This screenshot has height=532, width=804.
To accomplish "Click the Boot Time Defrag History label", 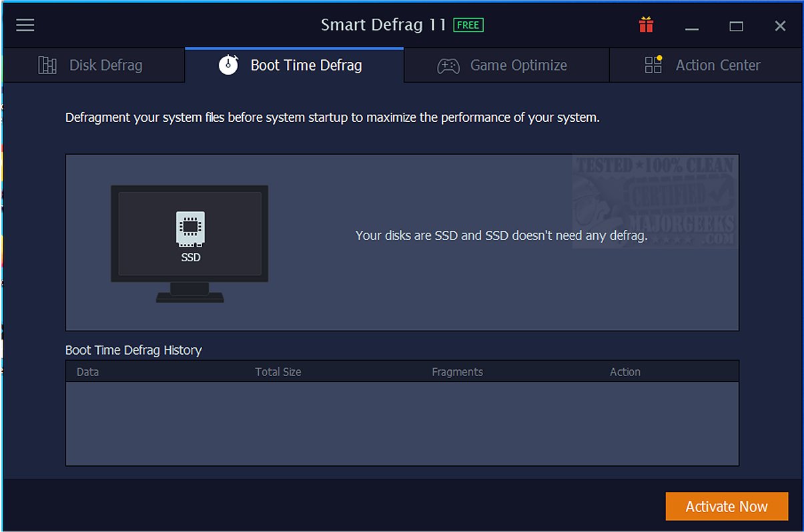I will coord(133,350).
